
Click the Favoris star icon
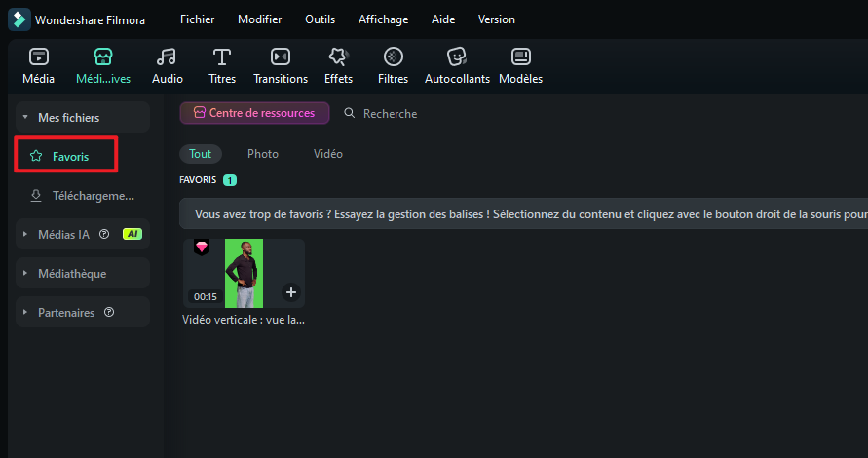coord(36,156)
